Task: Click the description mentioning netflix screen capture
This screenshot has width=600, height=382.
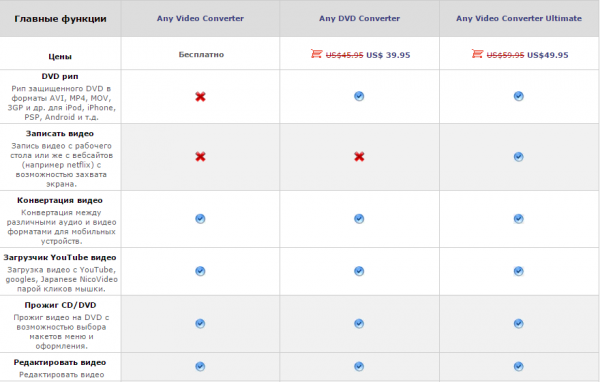Action: click(x=61, y=165)
